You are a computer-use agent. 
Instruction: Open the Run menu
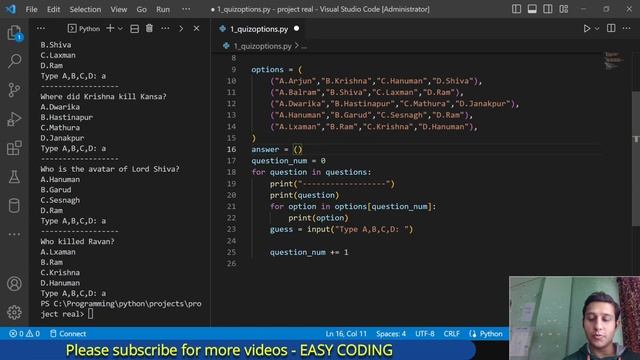pyautogui.click(x=163, y=9)
